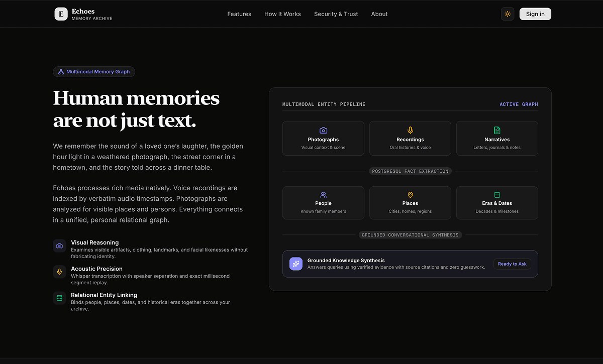Open the Features nav link
This screenshot has height=364, width=603.
(239, 14)
